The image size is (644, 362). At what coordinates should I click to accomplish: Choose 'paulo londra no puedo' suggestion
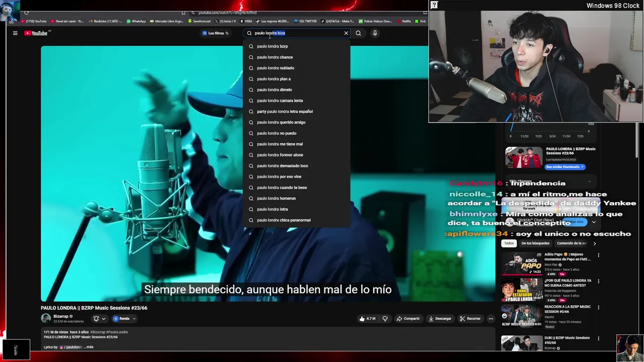pos(297,133)
